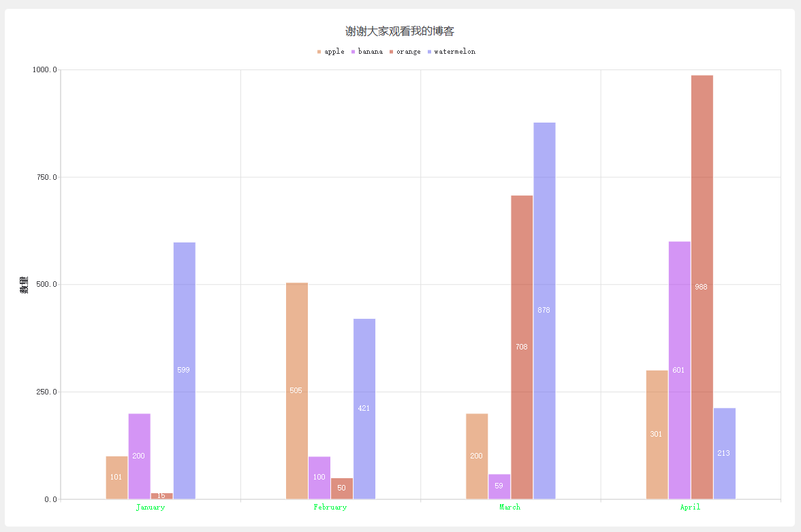The width and height of the screenshot is (801, 532).
Task: Click the January x-axis label
Action: 150,507
